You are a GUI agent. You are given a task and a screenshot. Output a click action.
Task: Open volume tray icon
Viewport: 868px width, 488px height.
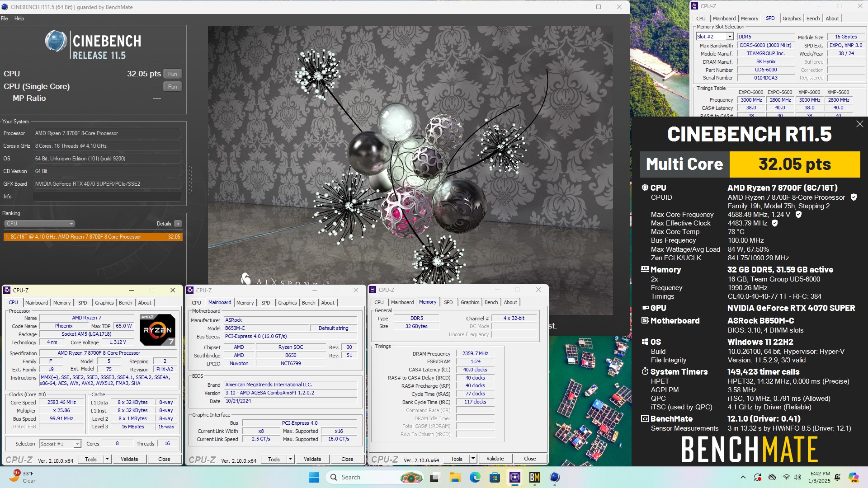point(797,477)
